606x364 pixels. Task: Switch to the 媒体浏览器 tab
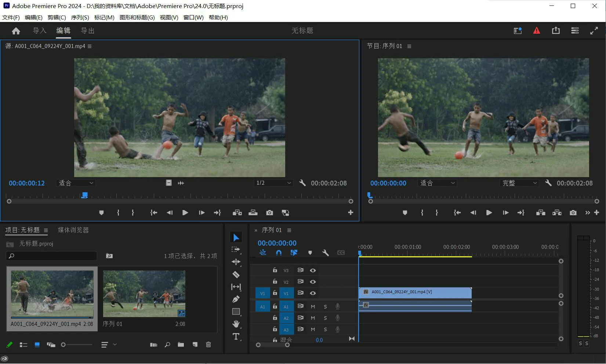(x=73, y=230)
